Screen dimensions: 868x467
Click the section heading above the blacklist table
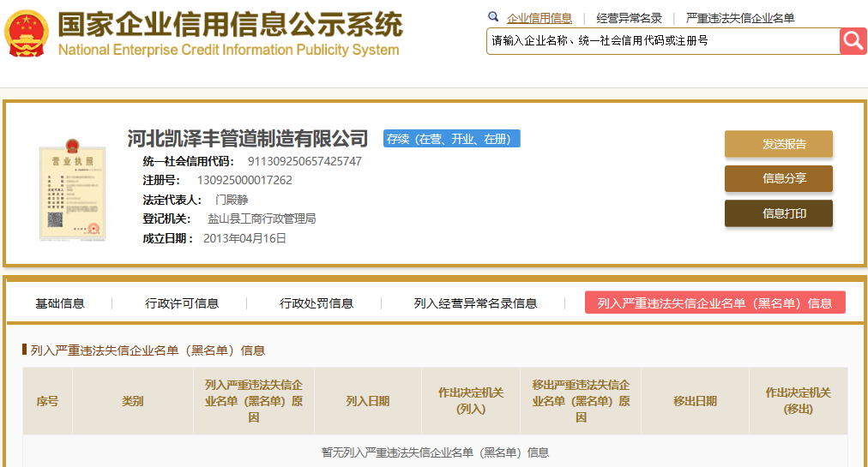[148, 350]
